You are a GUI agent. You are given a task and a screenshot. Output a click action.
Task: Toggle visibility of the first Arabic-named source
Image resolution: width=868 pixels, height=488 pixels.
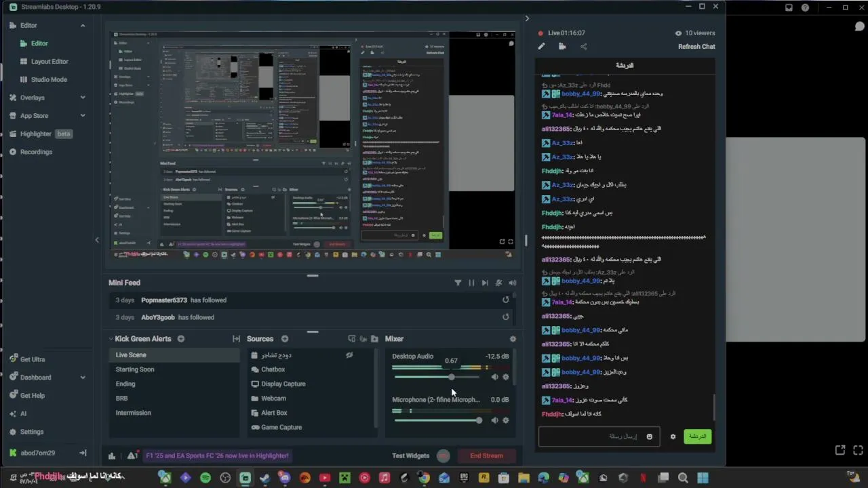click(x=349, y=355)
